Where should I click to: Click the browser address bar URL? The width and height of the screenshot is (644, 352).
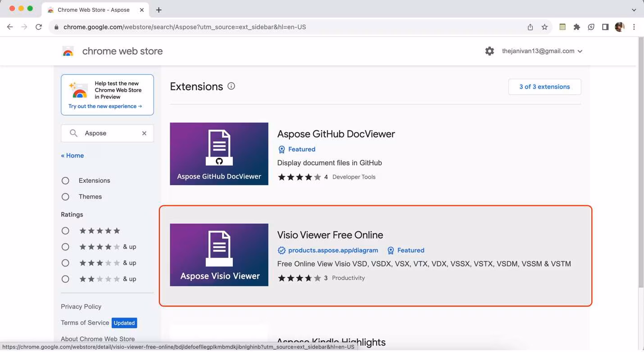185,27
